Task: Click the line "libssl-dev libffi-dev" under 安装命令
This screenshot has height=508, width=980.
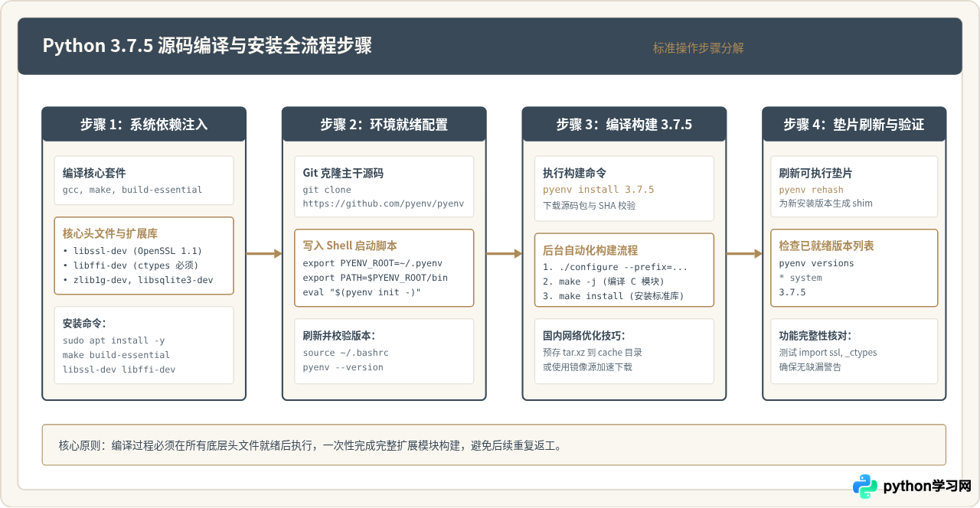Action: pos(119,370)
